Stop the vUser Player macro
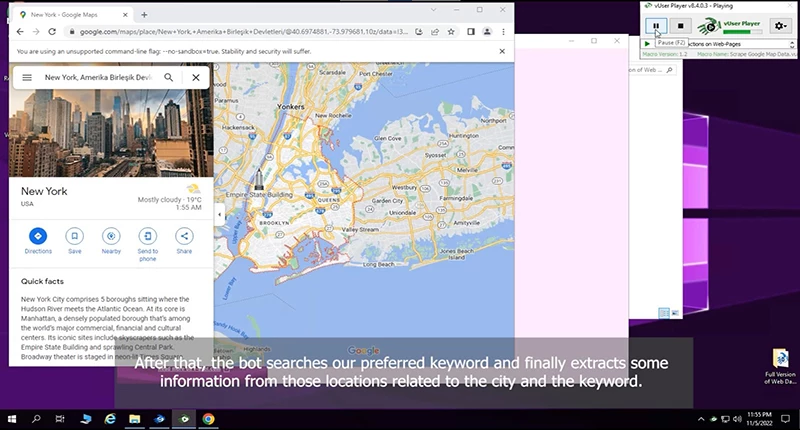This screenshot has height=430, width=800. [680, 26]
